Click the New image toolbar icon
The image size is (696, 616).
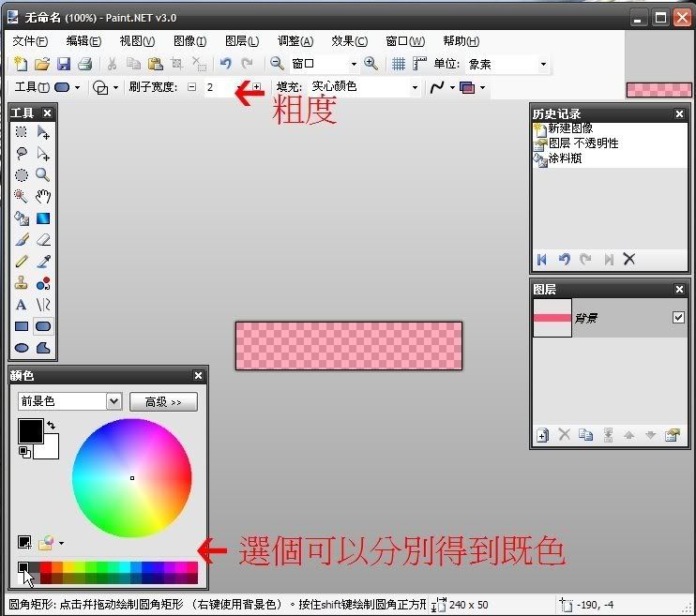tap(21, 64)
